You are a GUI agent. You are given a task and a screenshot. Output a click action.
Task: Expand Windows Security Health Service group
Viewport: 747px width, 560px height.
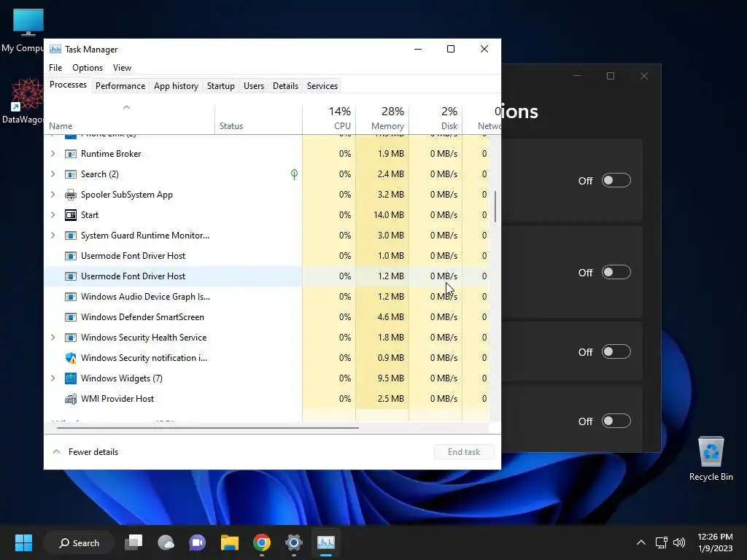(53, 338)
